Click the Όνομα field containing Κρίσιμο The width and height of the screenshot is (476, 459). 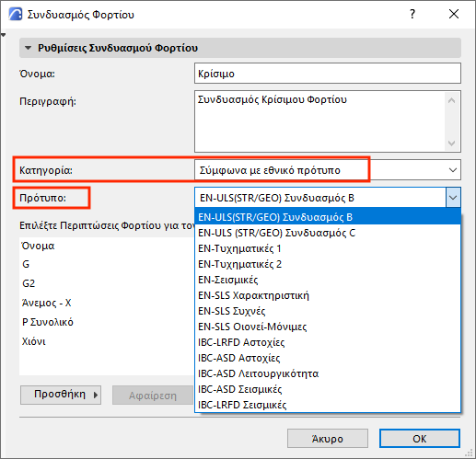[x=328, y=74]
